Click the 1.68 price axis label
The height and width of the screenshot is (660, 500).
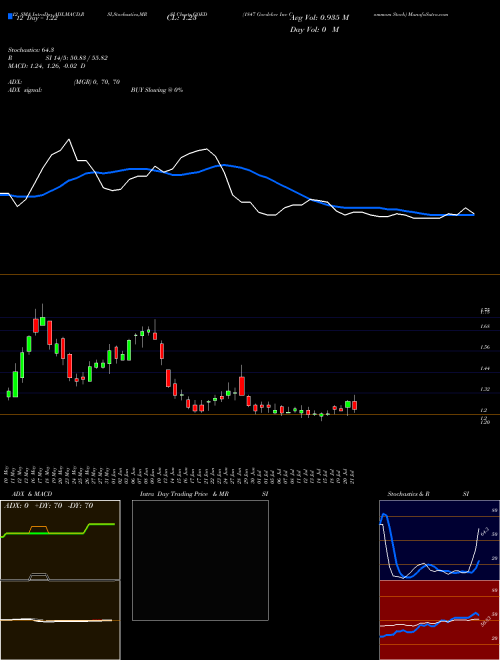coord(484,326)
